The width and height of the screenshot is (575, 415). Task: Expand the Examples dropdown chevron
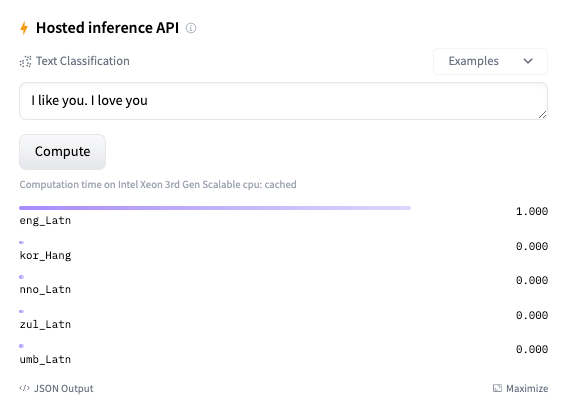tap(528, 61)
